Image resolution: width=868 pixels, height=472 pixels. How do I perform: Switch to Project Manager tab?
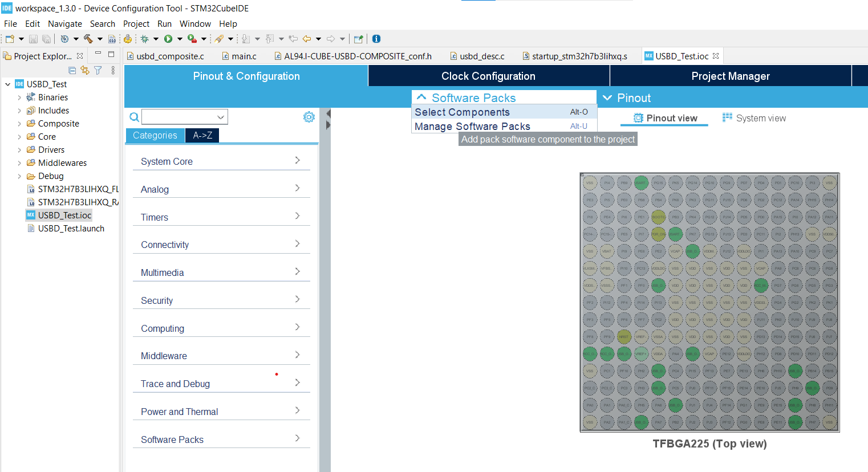pyautogui.click(x=731, y=76)
